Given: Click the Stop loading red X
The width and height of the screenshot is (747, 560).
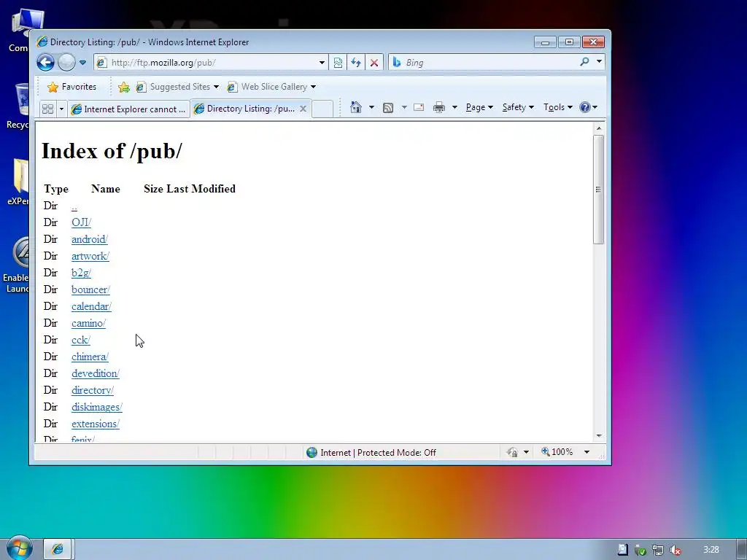Looking at the screenshot, I should coord(374,63).
